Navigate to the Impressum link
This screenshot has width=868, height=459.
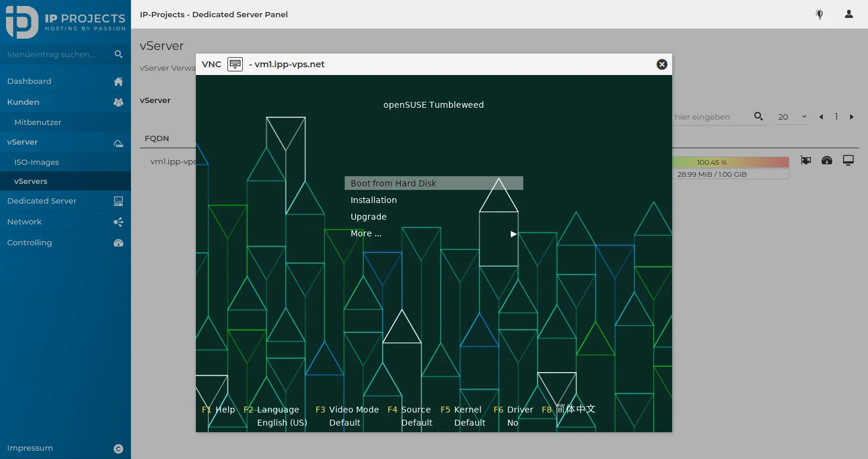click(30, 448)
